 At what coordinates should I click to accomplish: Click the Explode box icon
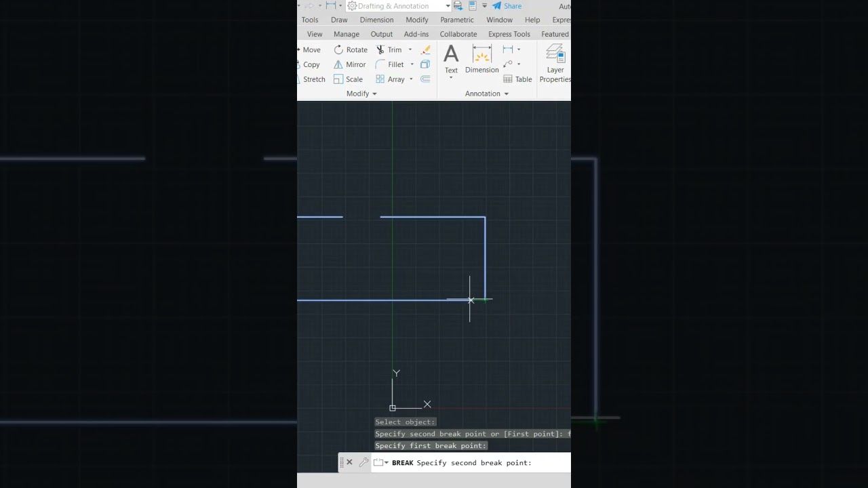tap(425, 64)
